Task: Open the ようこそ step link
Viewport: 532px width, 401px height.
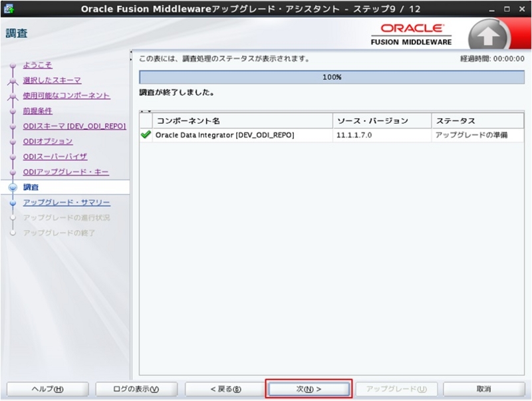Action: (38, 65)
